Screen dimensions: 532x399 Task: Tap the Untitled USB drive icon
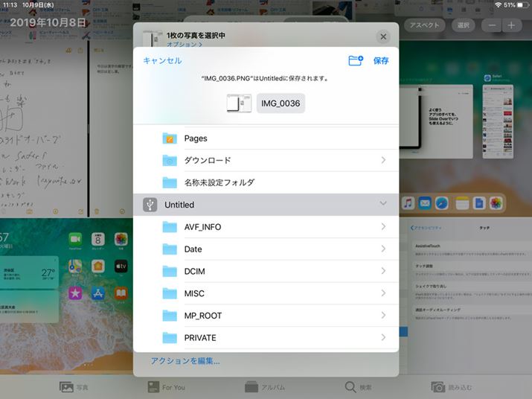150,205
